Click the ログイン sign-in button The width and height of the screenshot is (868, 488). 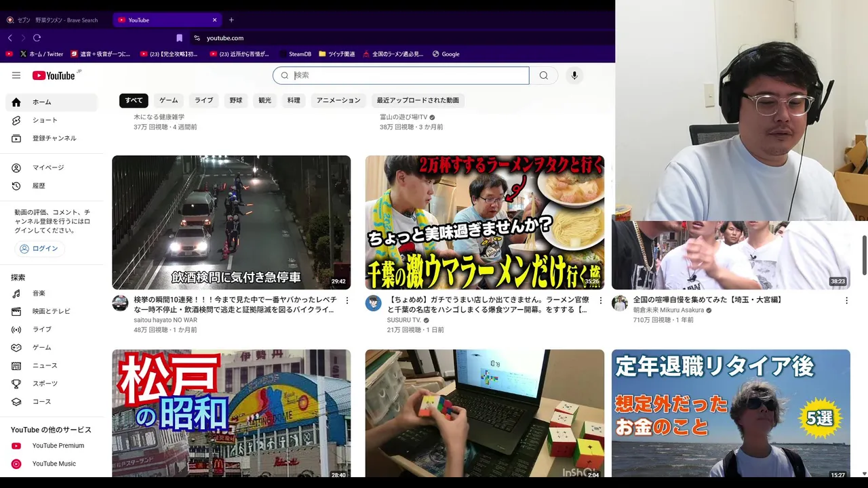click(x=39, y=249)
